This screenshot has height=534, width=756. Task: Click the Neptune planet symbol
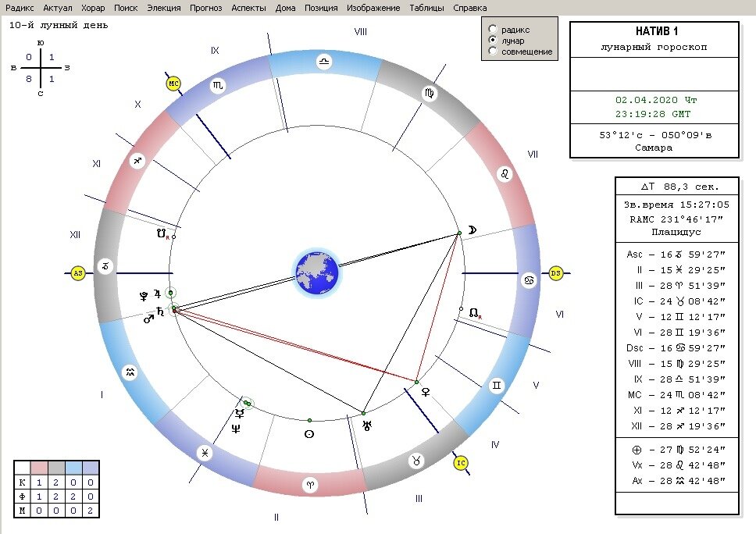[236, 429]
